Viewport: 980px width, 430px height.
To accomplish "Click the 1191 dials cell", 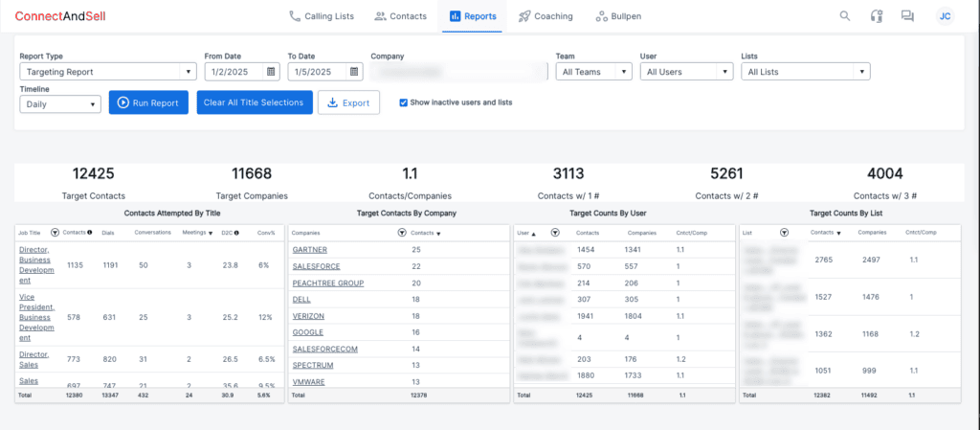I will pyautogui.click(x=109, y=265).
